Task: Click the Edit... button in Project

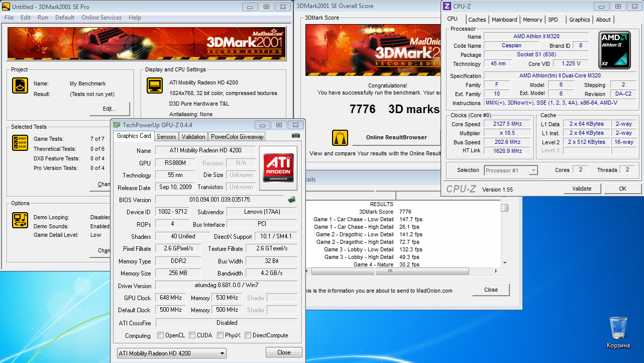Action: 110,109
